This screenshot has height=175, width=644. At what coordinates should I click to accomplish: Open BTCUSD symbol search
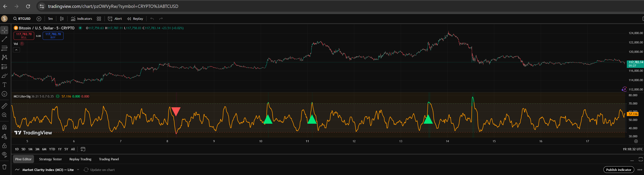coord(22,19)
